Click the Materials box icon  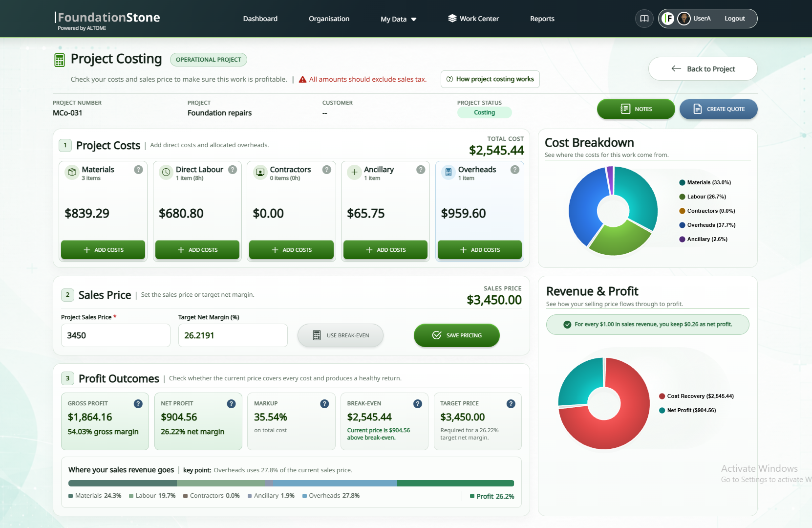pyautogui.click(x=72, y=172)
